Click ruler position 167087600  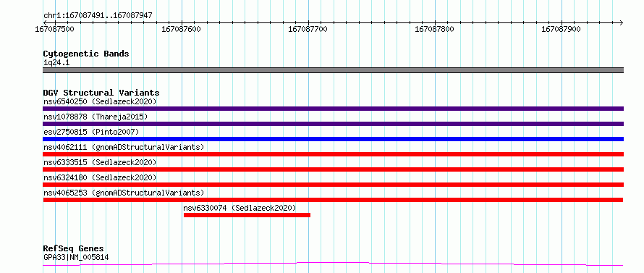tap(182, 29)
